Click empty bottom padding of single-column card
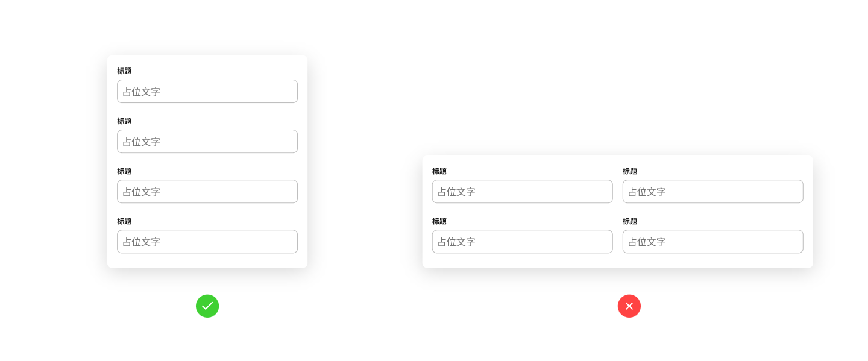Image resolution: width=868 pixels, height=361 pixels. pyautogui.click(x=207, y=261)
